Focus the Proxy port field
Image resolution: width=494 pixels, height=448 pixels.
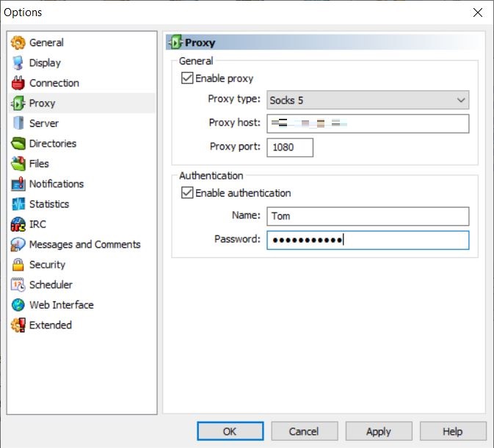tap(290, 147)
